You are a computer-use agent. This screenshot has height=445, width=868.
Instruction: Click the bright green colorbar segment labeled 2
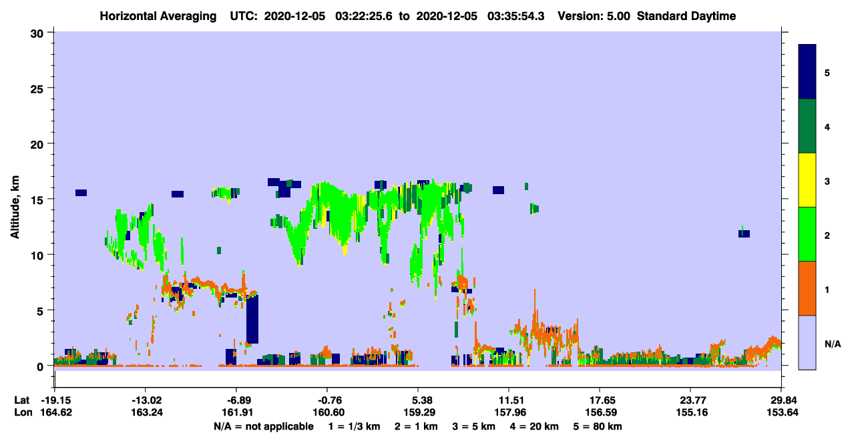tap(807, 234)
